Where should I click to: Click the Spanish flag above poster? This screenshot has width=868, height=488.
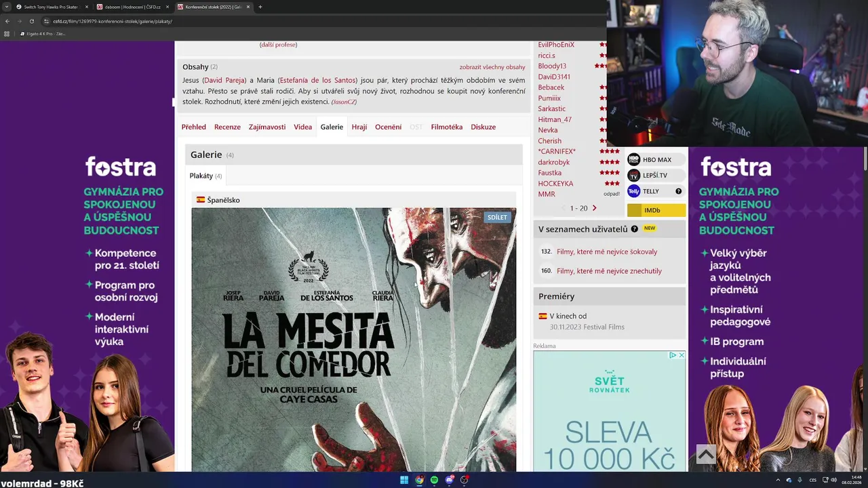(201, 200)
